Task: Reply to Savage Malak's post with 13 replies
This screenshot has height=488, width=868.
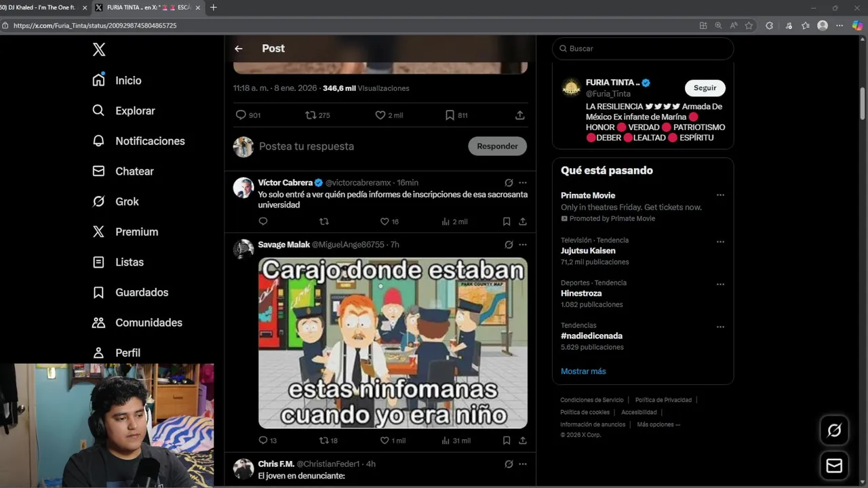Action: (268, 441)
